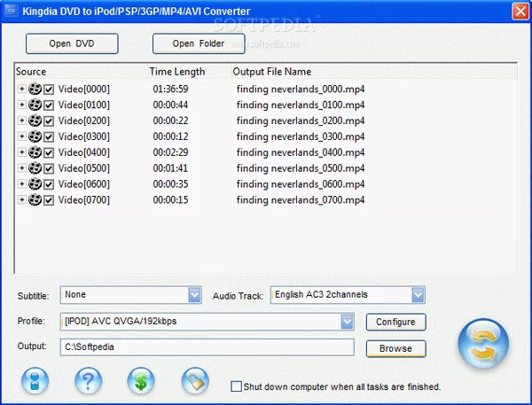Image resolution: width=532 pixels, height=405 pixels.
Task: Uncheck the Video[0400] checkbox
Action: [x=49, y=152]
